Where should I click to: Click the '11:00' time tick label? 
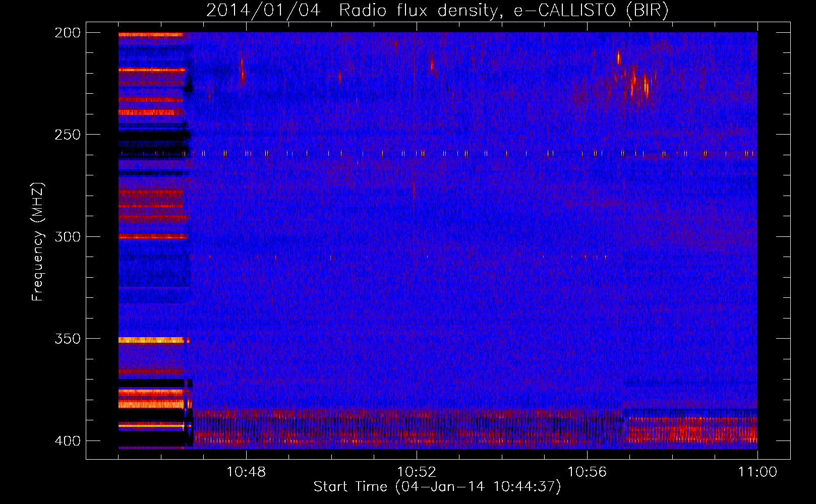(x=757, y=472)
